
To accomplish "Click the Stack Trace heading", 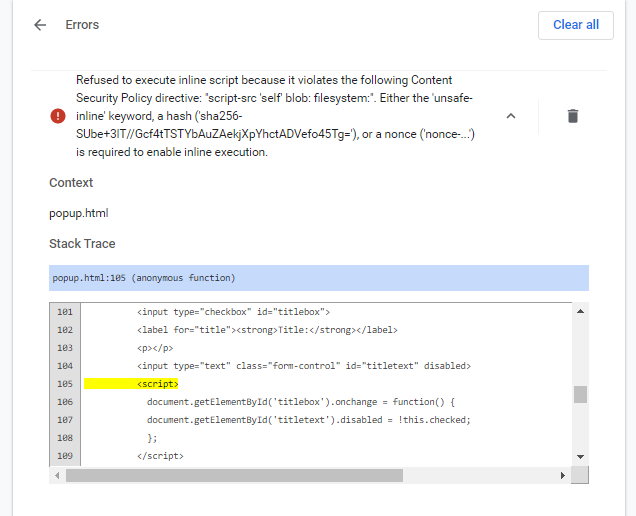I will point(82,244).
